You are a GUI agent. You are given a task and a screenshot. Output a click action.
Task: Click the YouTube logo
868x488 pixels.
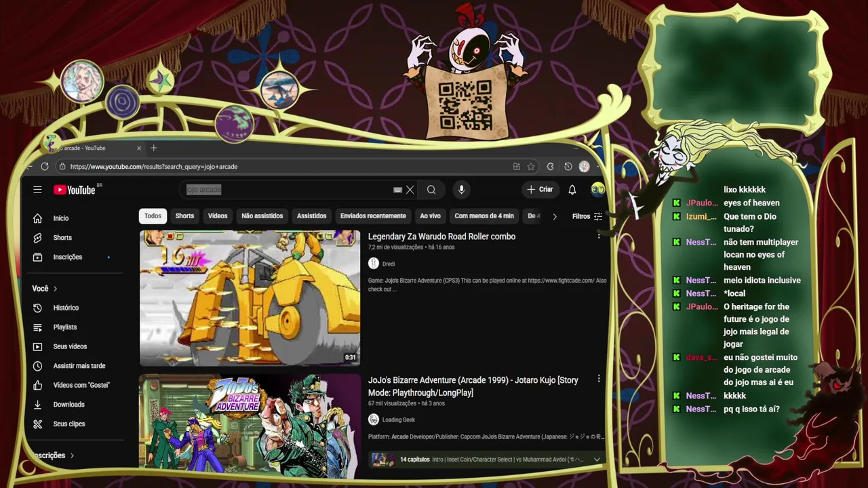coord(76,190)
